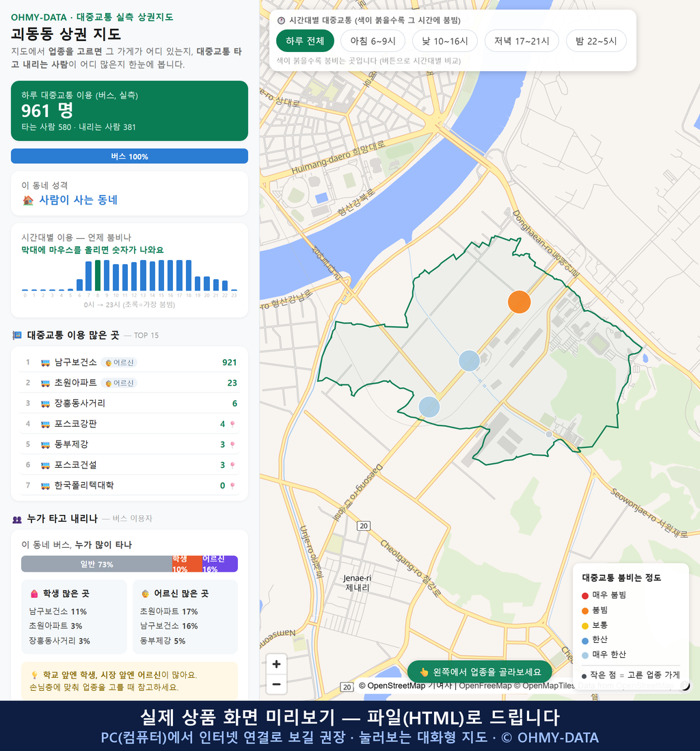Click the green 8 o'clock bar in the chart
Viewport: 700px width, 751px height.
[98, 276]
